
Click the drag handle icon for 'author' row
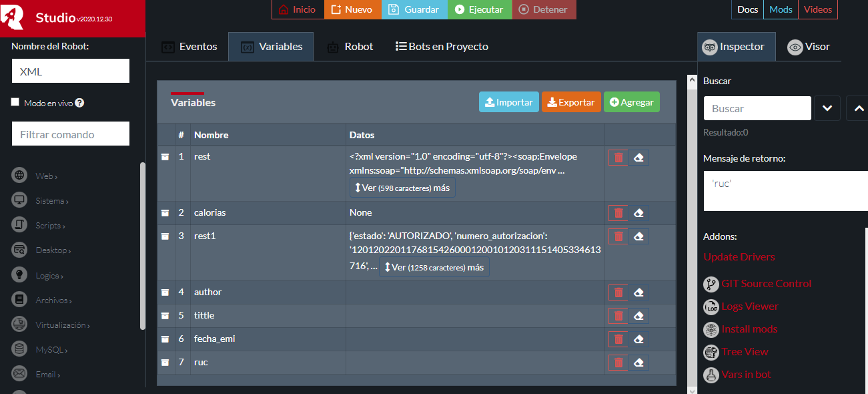click(x=165, y=292)
